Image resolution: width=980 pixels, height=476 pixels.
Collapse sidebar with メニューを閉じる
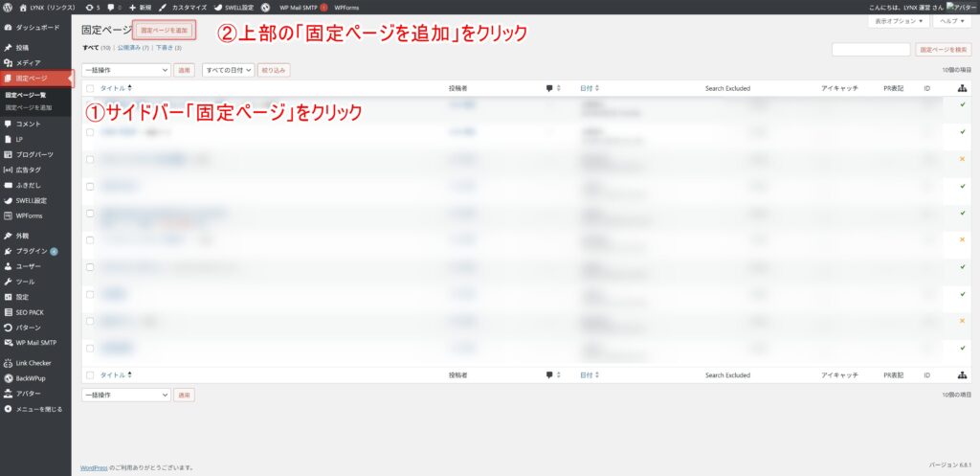point(38,409)
